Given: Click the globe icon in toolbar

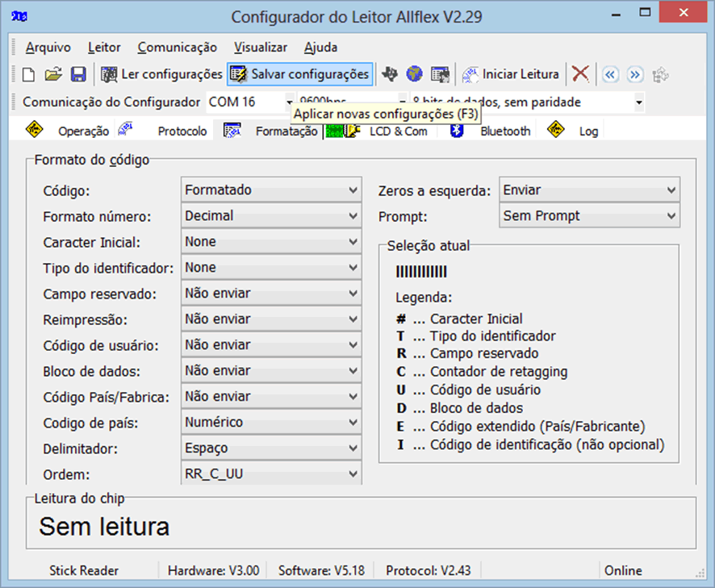Looking at the screenshot, I should 415,74.
